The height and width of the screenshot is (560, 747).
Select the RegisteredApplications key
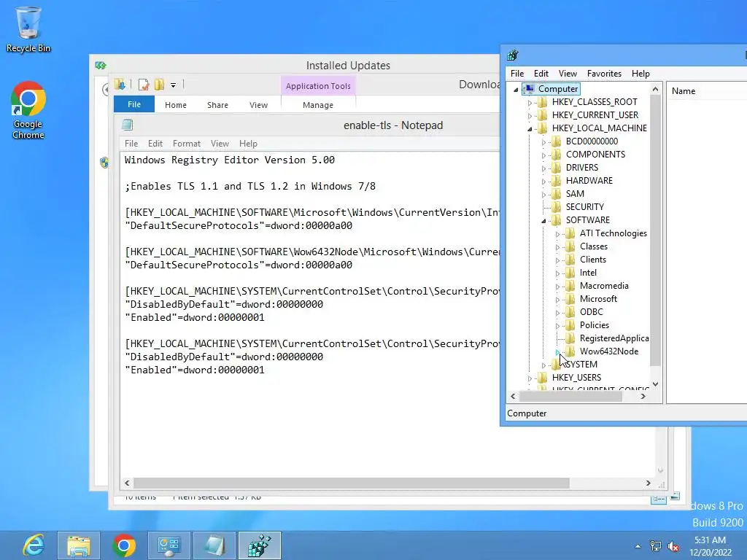pos(614,338)
